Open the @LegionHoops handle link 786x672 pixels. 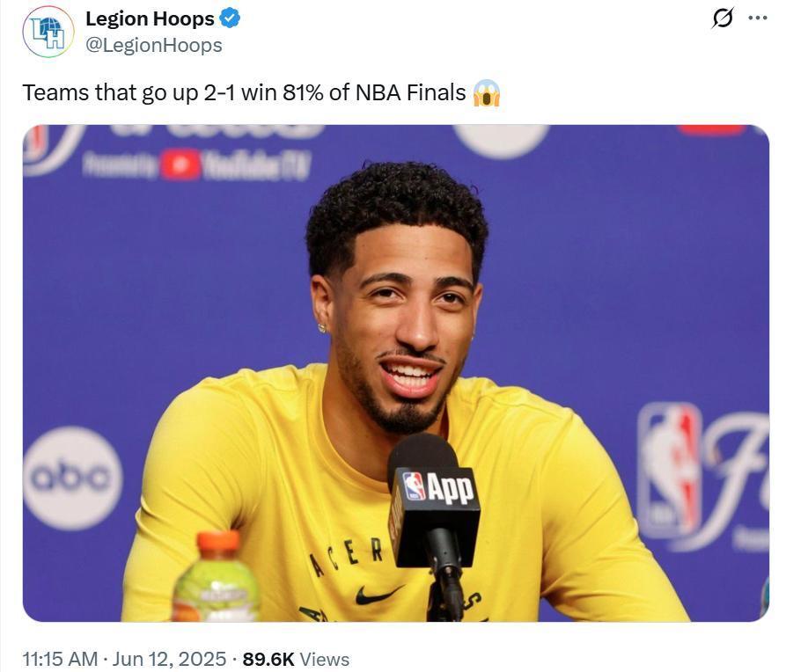pos(154,45)
